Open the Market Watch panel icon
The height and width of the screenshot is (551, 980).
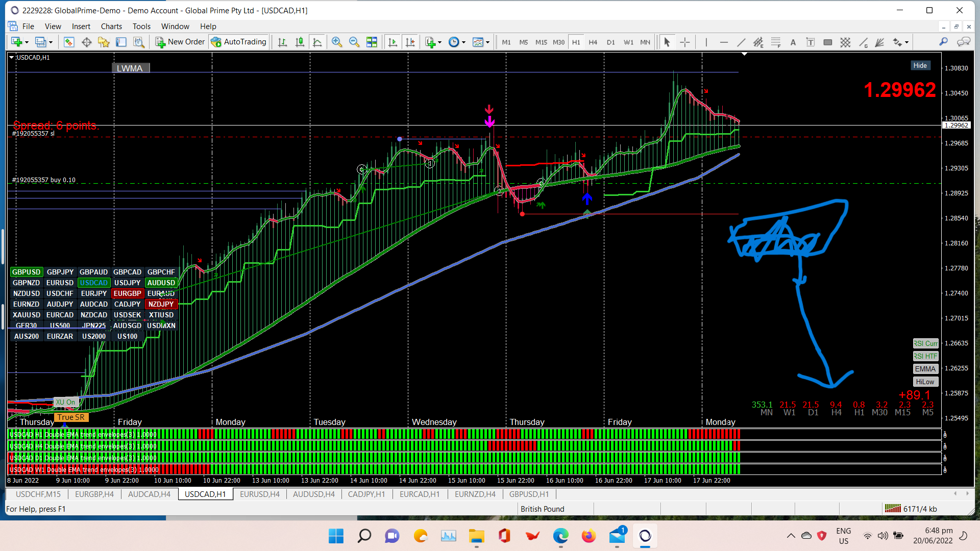tap(69, 42)
